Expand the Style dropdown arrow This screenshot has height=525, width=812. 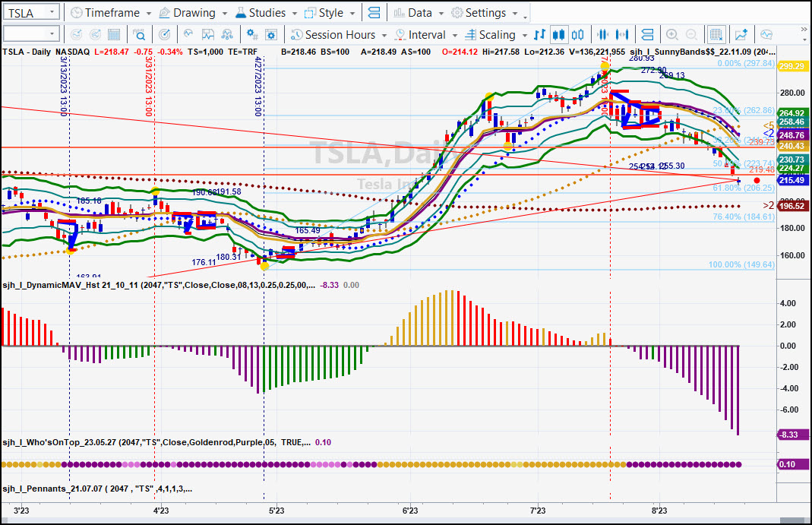click(x=352, y=14)
